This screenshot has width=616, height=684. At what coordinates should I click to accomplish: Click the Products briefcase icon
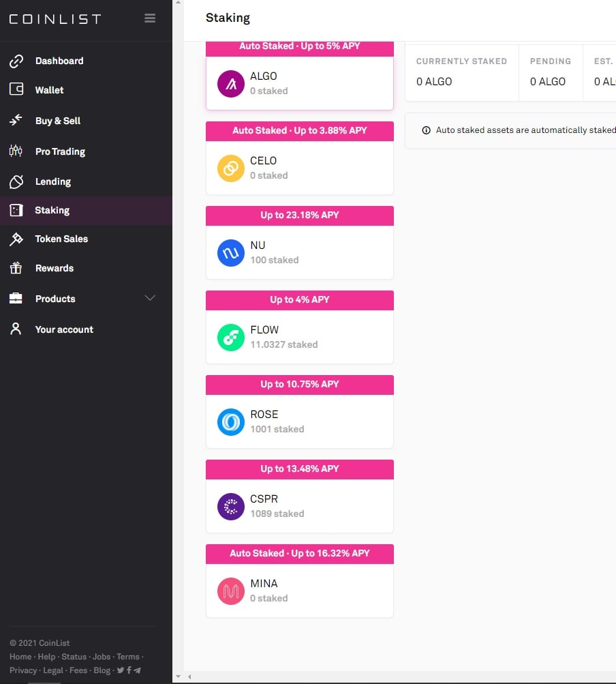click(x=16, y=299)
